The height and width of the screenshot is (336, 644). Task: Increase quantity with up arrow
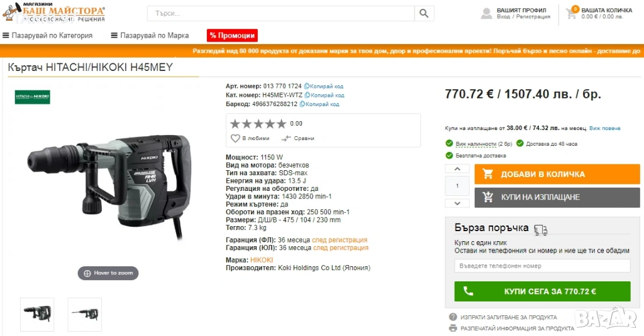coord(457,169)
